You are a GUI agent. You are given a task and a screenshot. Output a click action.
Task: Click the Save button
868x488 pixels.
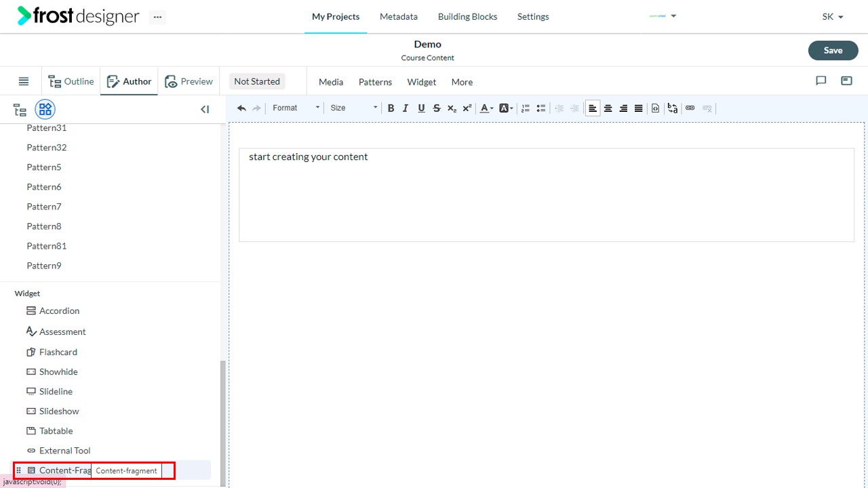click(833, 50)
